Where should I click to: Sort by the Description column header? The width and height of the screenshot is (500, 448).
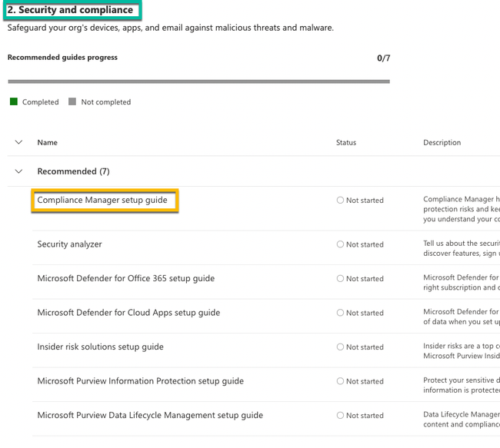click(x=442, y=142)
